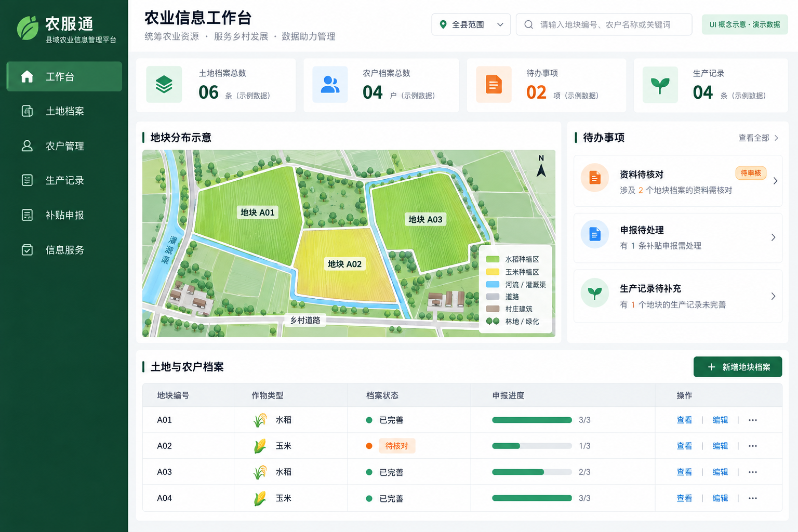798x532 pixels.
Task: Click the search magnifier icon
Action: (x=528, y=24)
